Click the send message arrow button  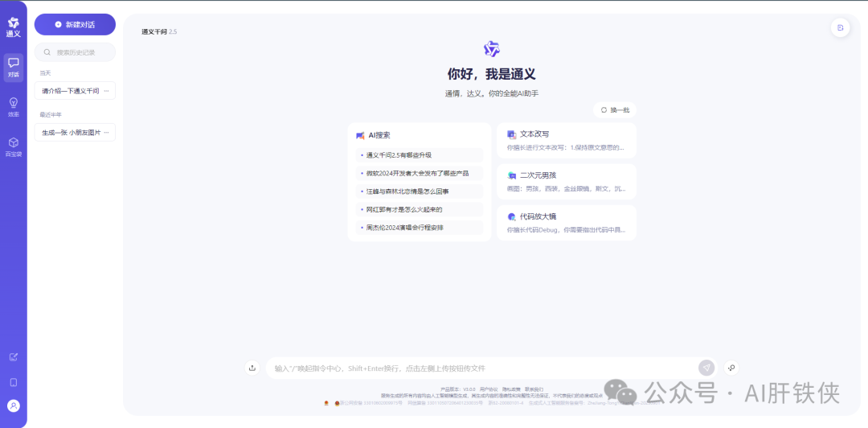click(706, 368)
